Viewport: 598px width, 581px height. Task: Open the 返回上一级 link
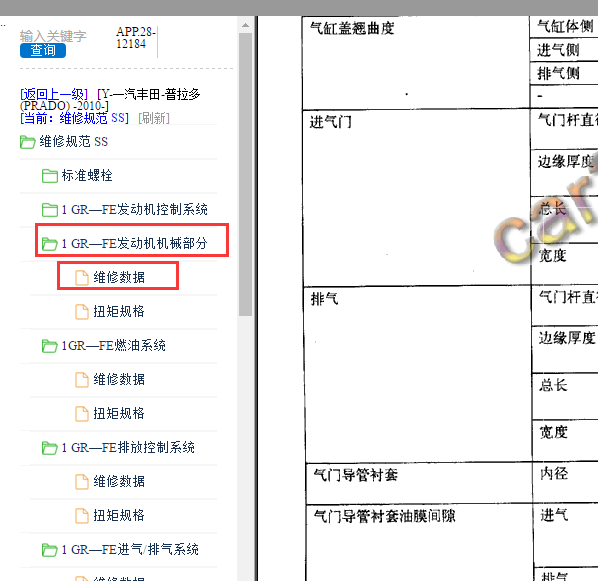[54, 94]
